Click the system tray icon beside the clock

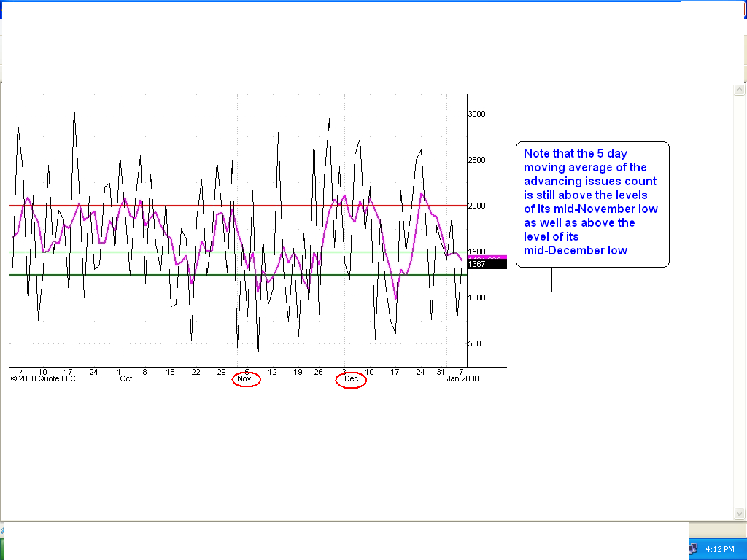[693, 549]
